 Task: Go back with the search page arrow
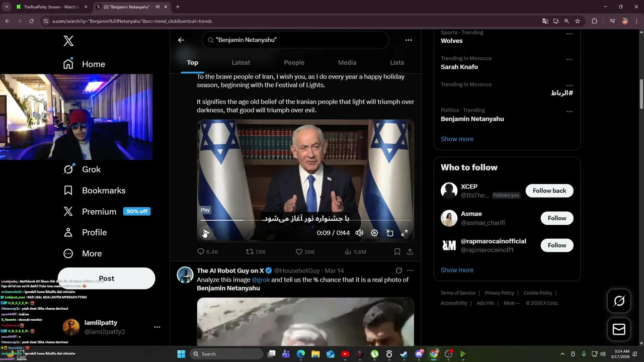[181, 40]
